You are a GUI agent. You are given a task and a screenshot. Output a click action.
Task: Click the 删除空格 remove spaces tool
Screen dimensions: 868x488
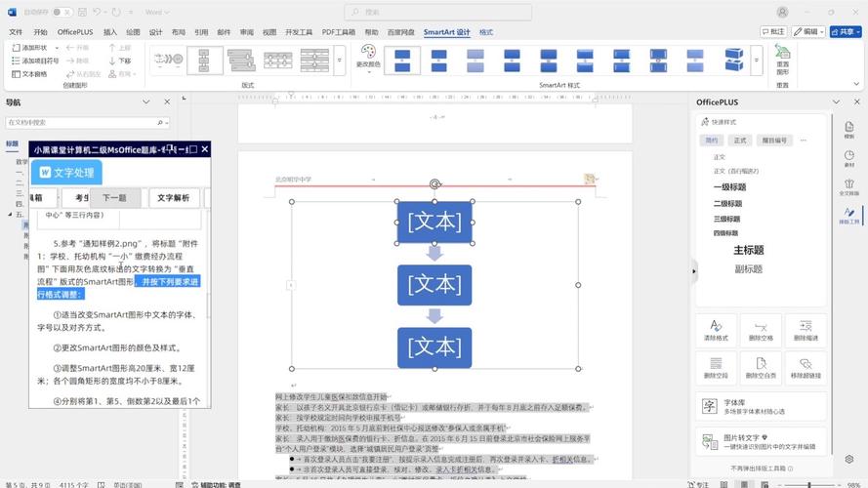pos(761,330)
